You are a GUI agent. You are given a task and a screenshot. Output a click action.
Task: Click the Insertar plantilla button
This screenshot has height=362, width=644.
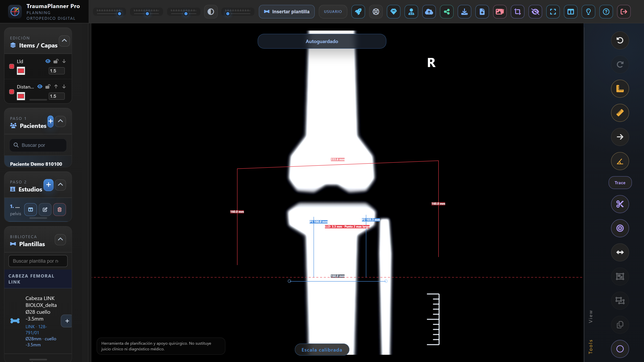click(287, 12)
